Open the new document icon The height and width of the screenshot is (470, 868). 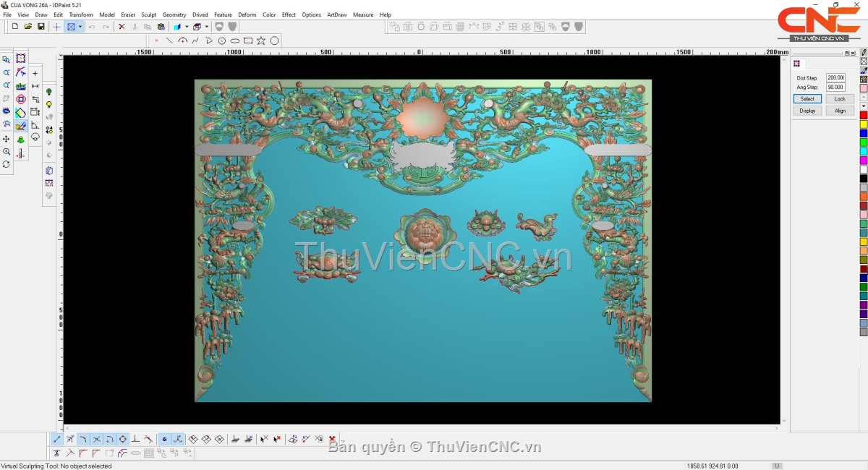[x=15, y=27]
